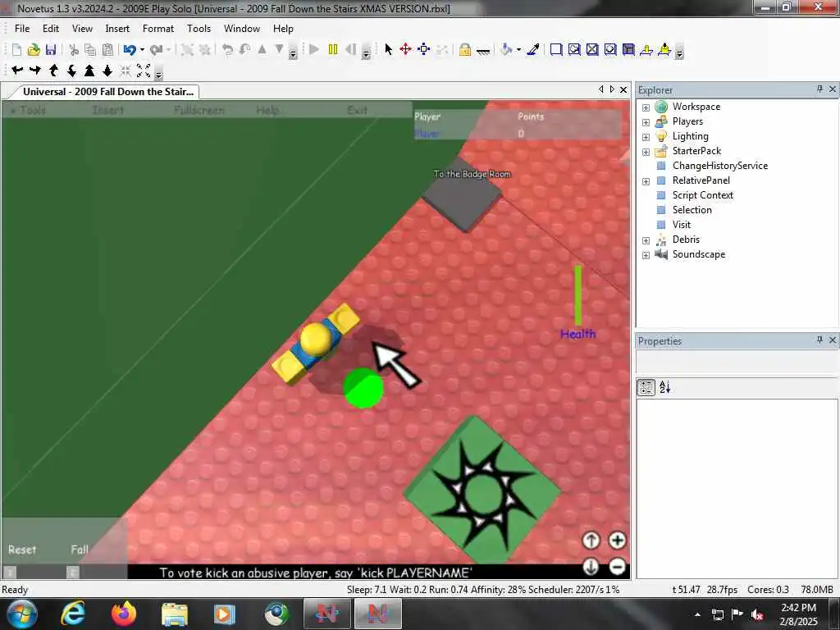Click the camera Pan Right arrow
The height and width of the screenshot is (630, 840).
tap(35, 71)
